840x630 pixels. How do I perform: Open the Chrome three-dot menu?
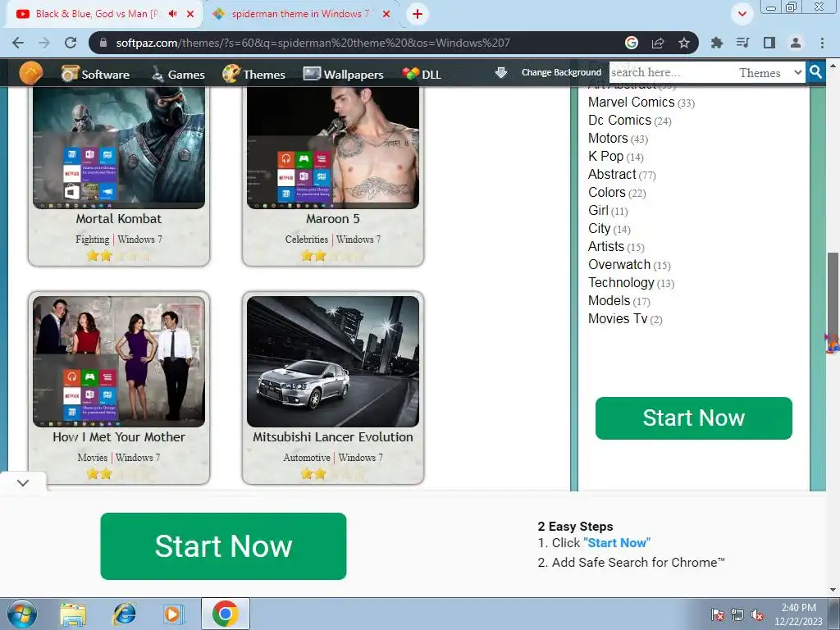[822, 43]
